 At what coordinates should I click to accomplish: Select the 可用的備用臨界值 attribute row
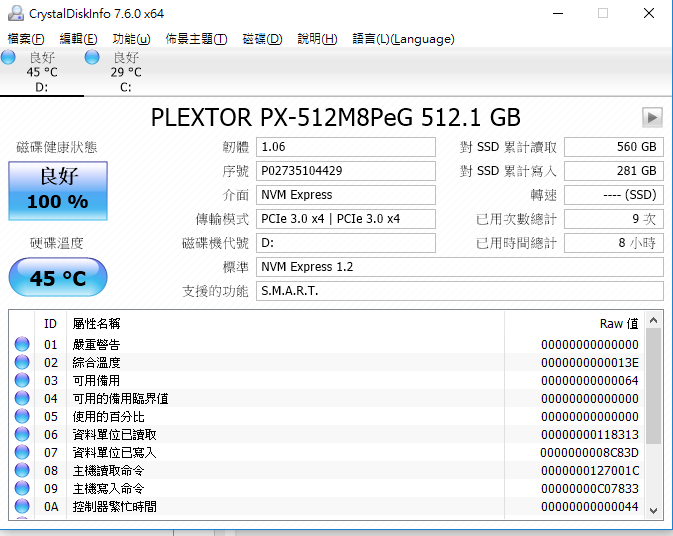(327, 398)
